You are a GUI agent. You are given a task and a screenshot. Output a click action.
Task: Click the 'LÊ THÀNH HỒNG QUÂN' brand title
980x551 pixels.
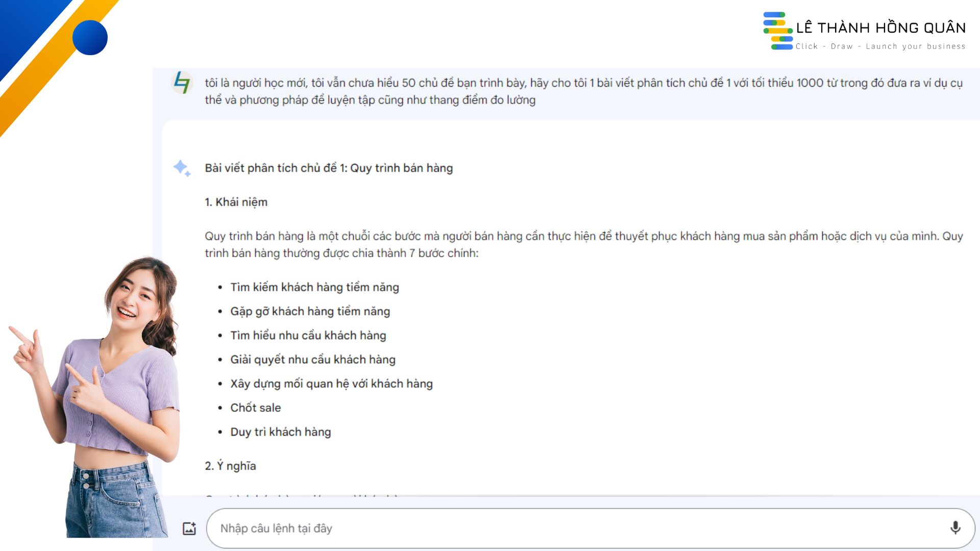880,28
